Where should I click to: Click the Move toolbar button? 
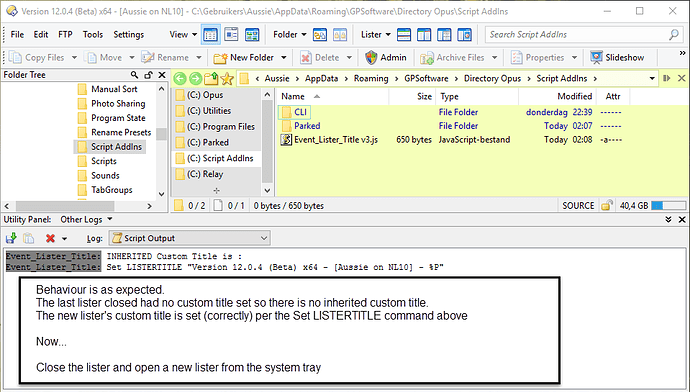click(x=104, y=57)
